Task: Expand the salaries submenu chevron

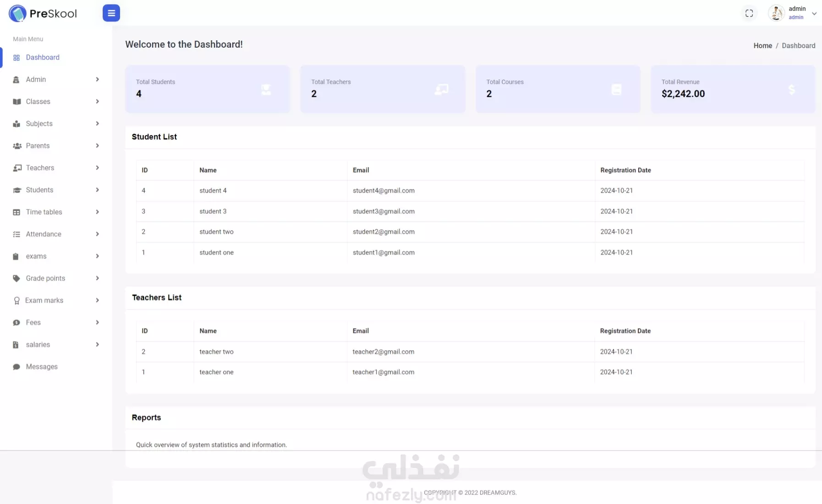Action: pos(97,344)
